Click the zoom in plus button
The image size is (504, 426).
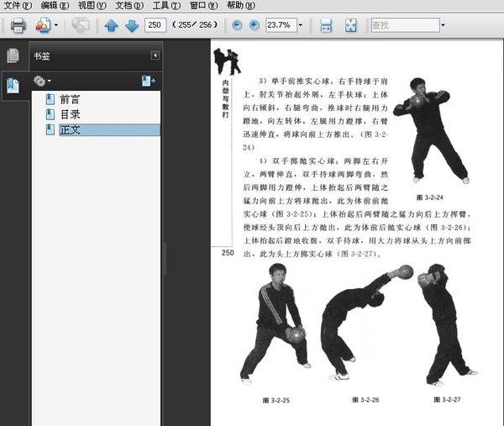point(253,25)
